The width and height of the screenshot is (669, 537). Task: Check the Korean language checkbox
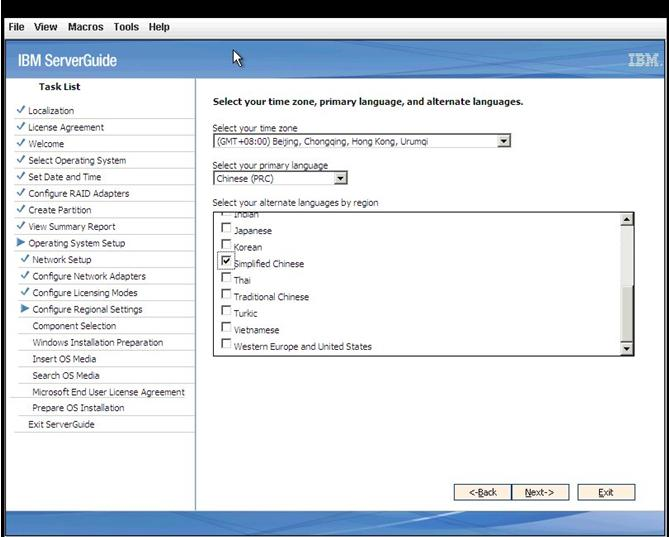[226, 244]
